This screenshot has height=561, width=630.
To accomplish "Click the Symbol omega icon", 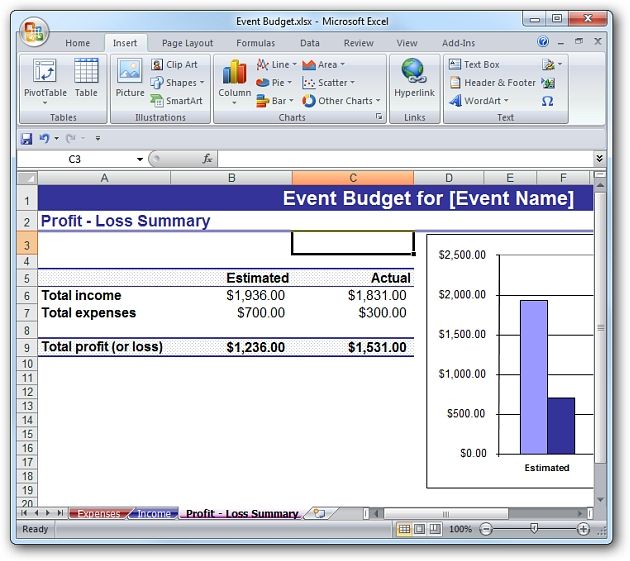I will 548,101.
